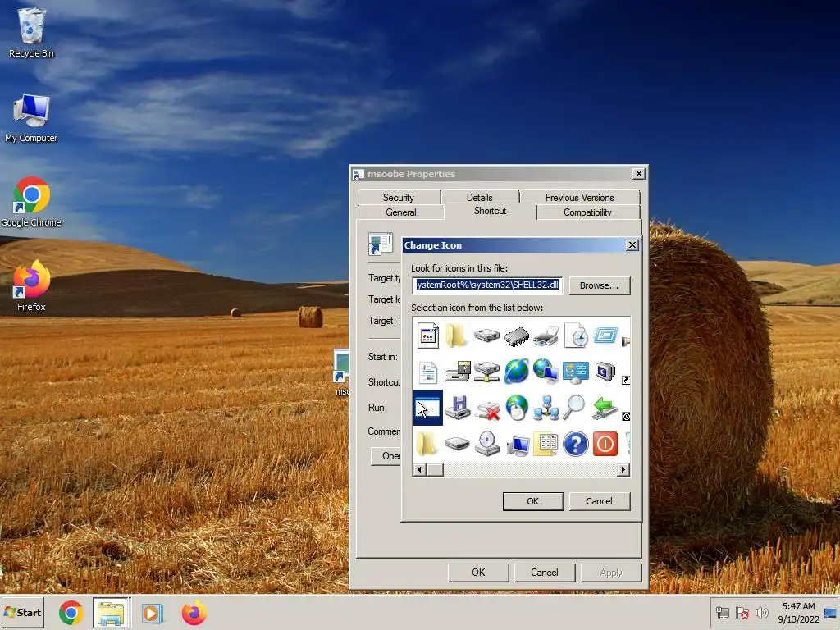The image size is (840, 630).
Task: Switch to the Security tab
Action: click(x=399, y=197)
